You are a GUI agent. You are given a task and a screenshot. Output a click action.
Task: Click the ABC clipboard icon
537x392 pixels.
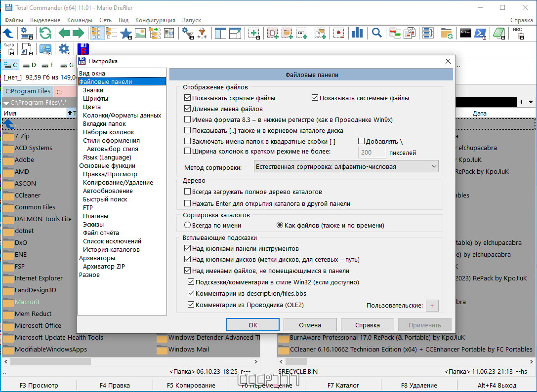(517, 33)
